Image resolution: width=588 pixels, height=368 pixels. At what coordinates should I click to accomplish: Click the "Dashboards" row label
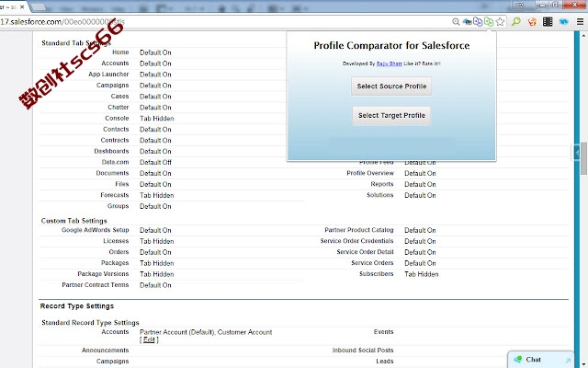pyautogui.click(x=111, y=151)
